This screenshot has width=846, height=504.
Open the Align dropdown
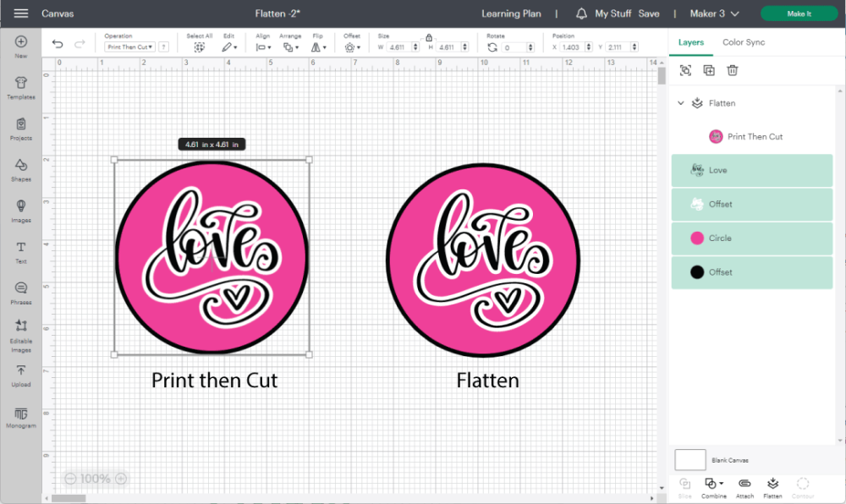(263, 47)
